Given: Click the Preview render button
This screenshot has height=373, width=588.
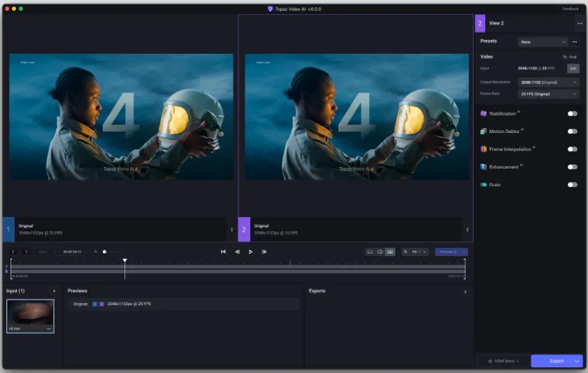Looking at the screenshot, I should click(x=451, y=252).
